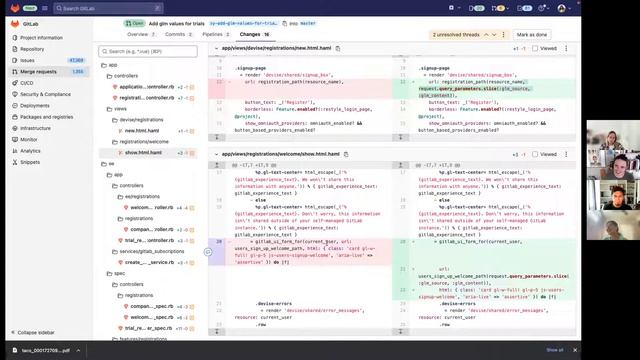This screenshot has height=360, width=640.
Task: Collapse the ee folder
Action: [108, 164]
